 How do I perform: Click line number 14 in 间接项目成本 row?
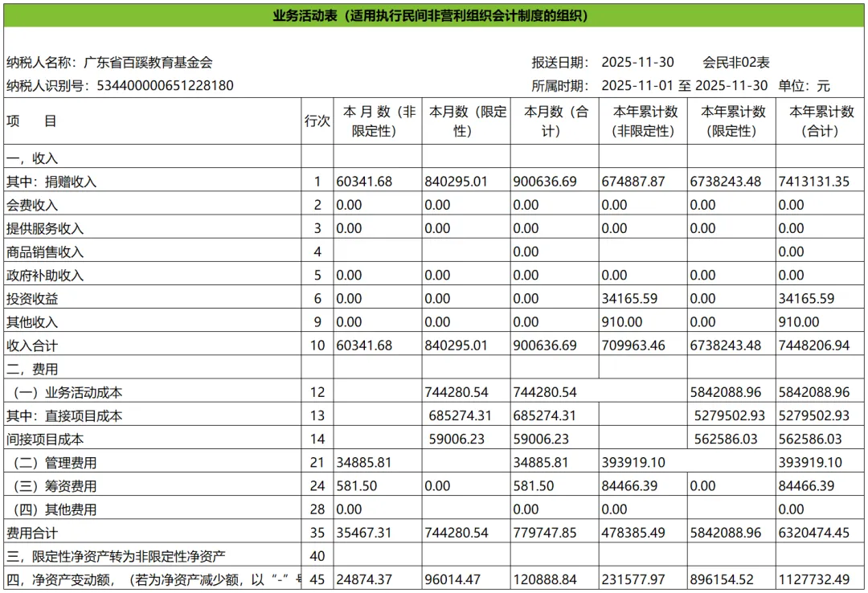pos(317,439)
